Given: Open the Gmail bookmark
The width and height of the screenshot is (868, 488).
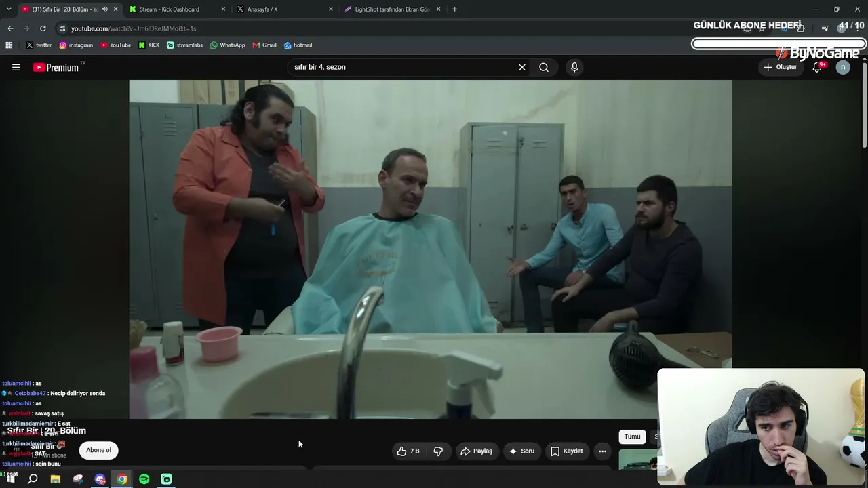Looking at the screenshot, I should click(264, 45).
